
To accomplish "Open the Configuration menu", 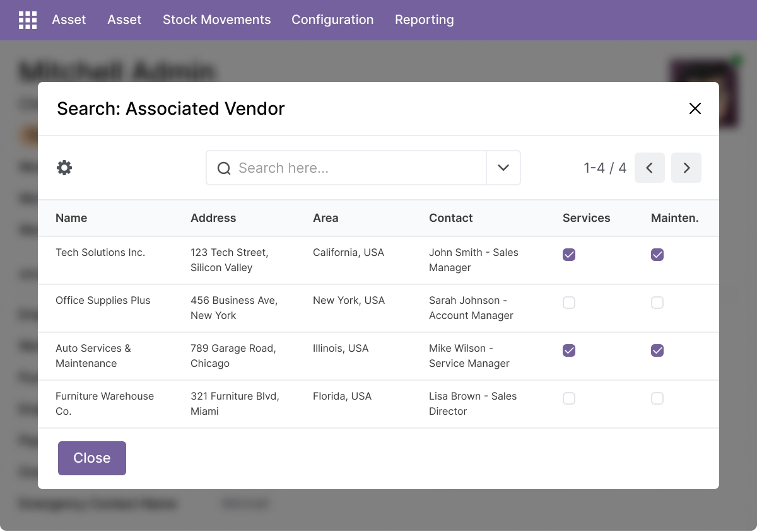I will 332,20.
